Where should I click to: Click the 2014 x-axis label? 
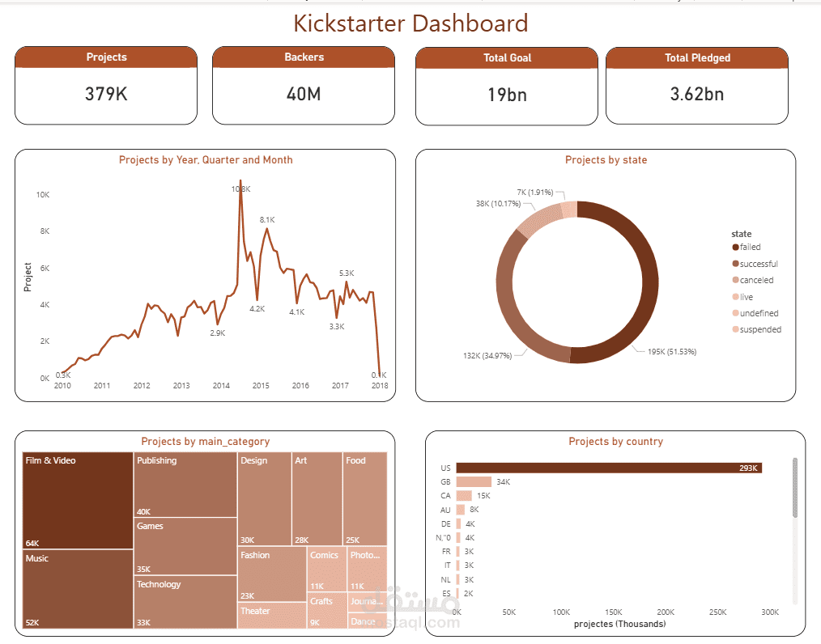click(x=221, y=386)
